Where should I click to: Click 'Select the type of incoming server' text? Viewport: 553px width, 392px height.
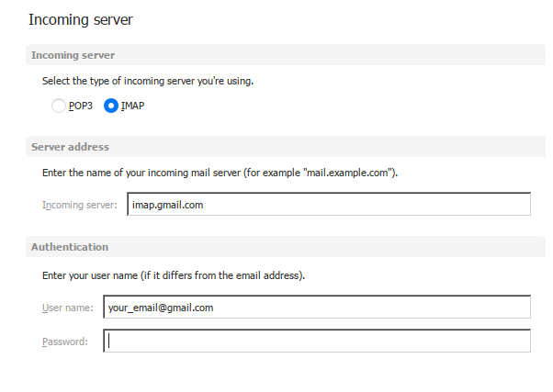coord(147,81)
